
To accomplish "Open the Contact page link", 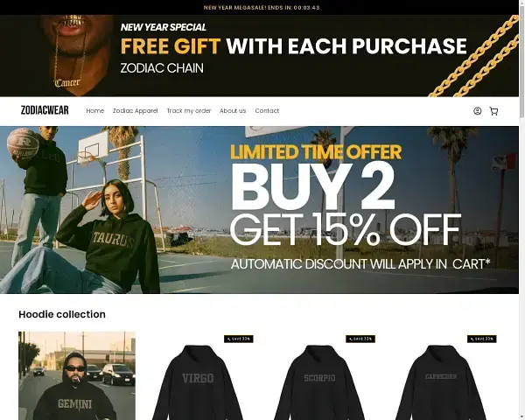I will (267, 110).
